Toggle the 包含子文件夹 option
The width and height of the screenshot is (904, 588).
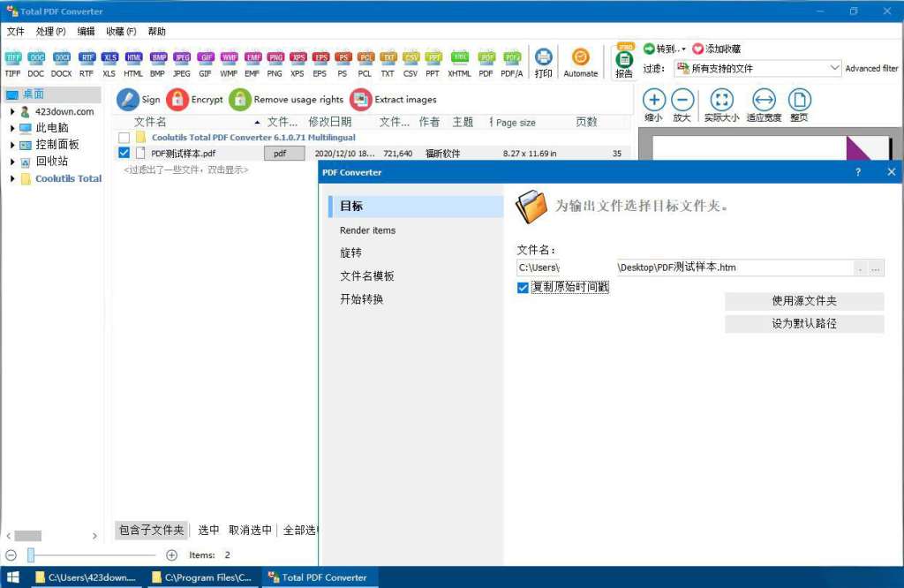click(x=150, y=530)
